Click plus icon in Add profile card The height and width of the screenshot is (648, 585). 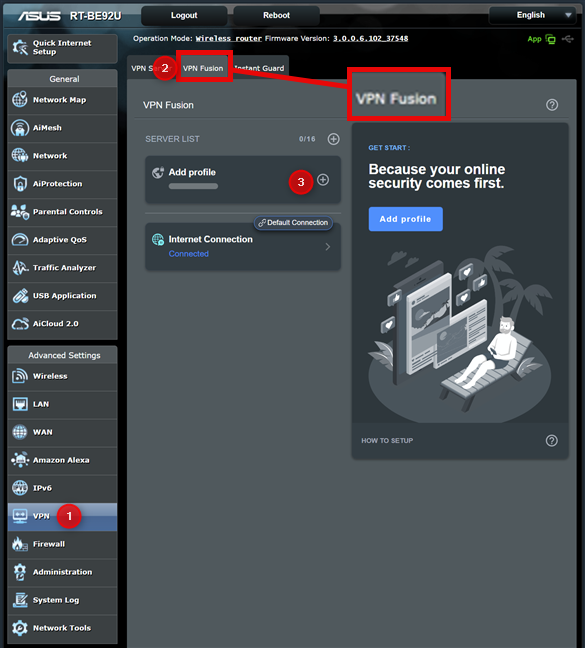coord(323,180)
